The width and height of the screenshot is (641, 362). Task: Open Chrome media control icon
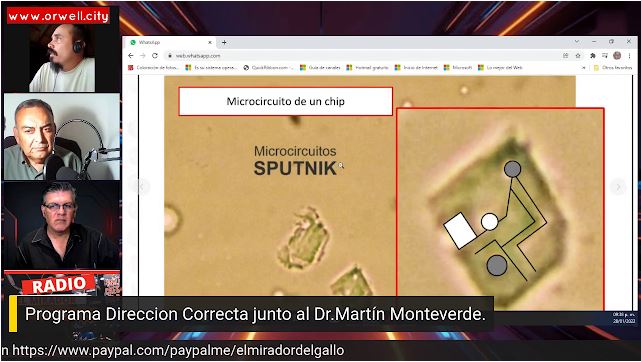pyautogui.click(x=605, y=56)
